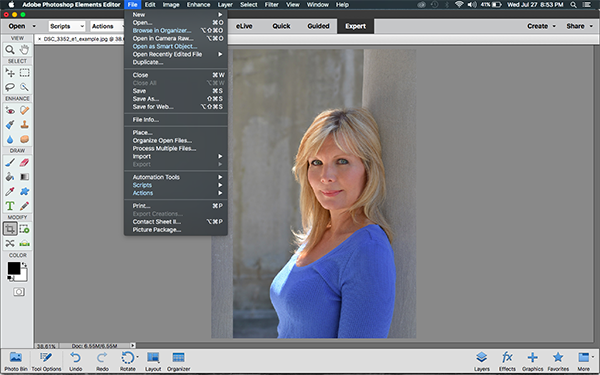The width and height of the screenshot is (600, 375).
Task: Expand the Automation Tools submenu
Action: coord(176,177)
